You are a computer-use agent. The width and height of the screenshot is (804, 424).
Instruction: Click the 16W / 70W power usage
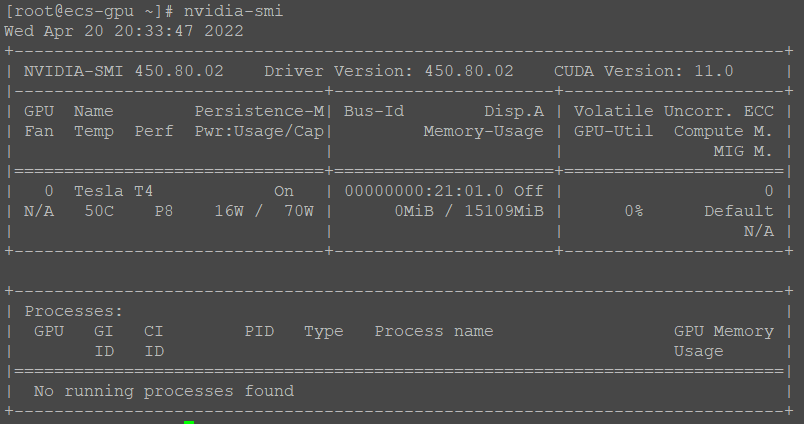[x=264, y=211]
